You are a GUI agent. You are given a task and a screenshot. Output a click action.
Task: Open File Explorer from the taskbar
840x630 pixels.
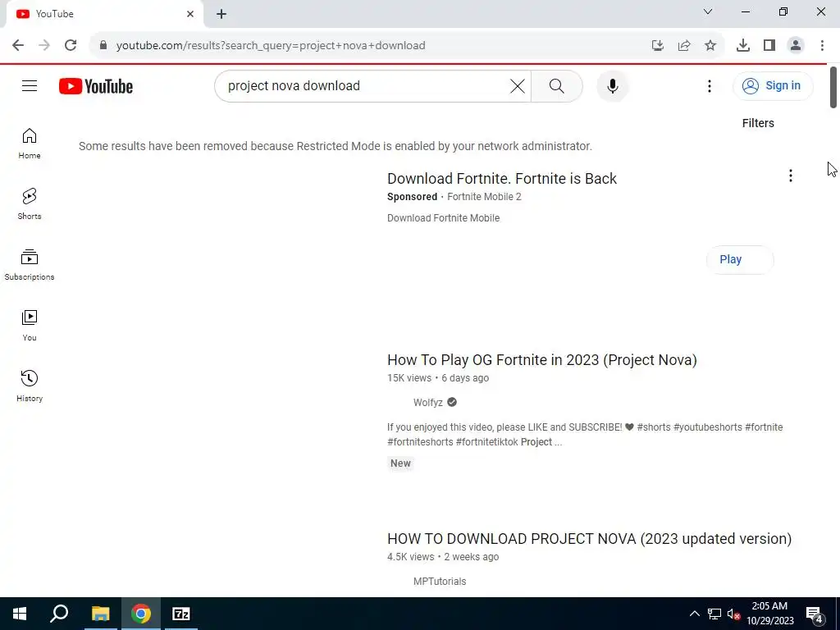pyautogui.click(x=100, y=614)
